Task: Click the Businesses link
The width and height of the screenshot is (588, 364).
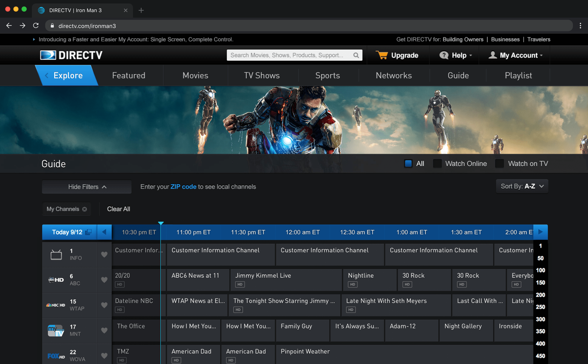Action: [505, 39]
